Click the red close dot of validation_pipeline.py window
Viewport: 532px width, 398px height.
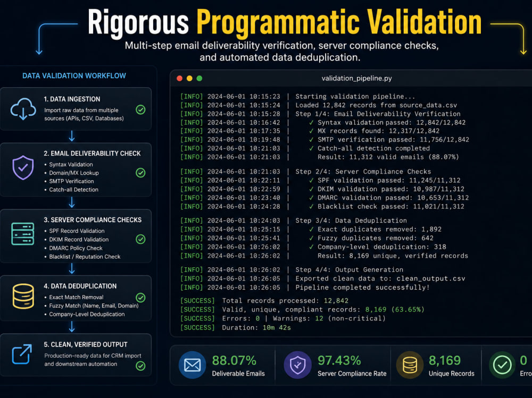[179, 78]
